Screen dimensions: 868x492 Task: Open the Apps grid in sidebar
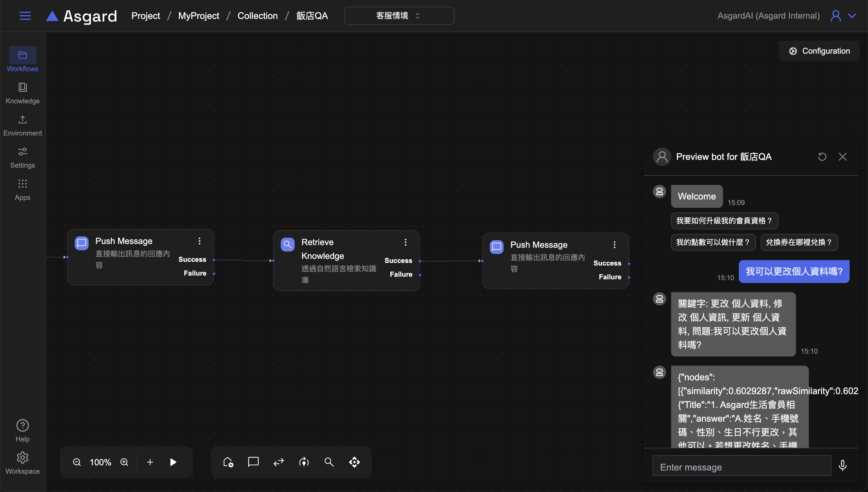point(23,189)
